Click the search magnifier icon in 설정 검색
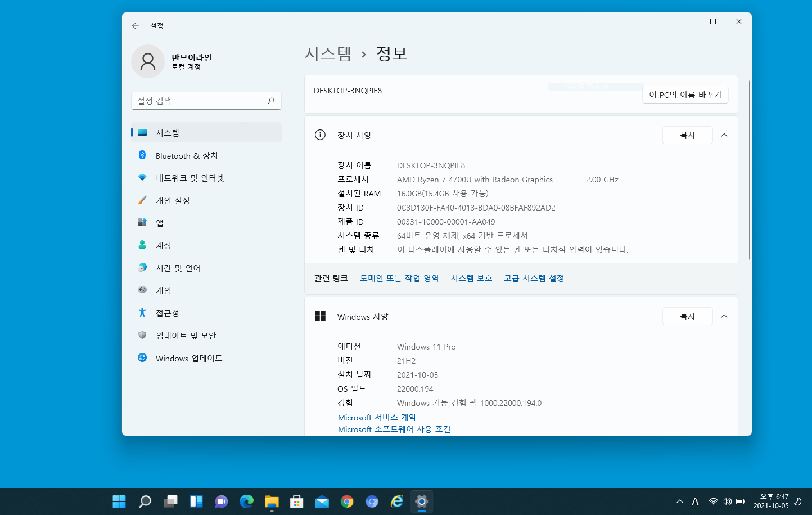Viewport: 812px width, 515px height. tap(271, 101)
